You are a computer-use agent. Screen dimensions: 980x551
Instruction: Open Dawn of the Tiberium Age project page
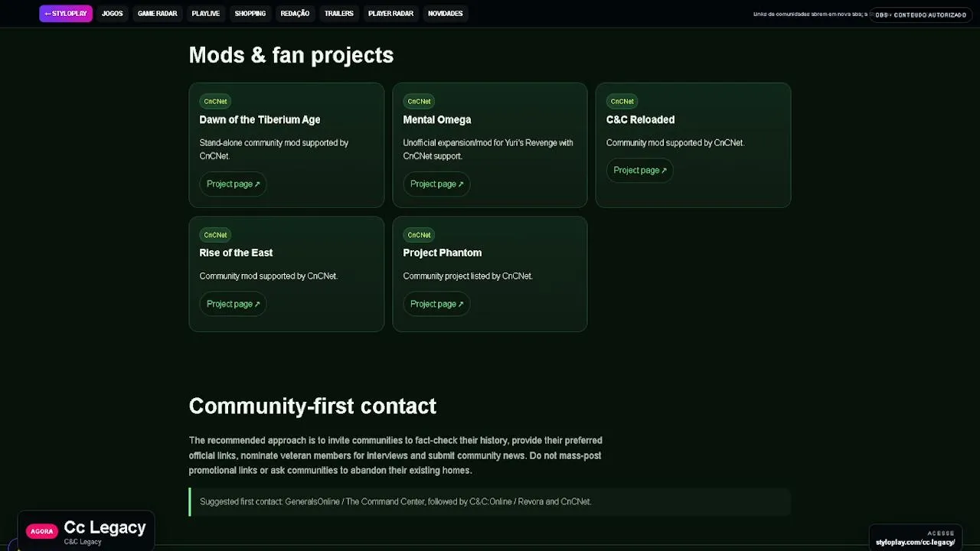click(x=233, y=184)
